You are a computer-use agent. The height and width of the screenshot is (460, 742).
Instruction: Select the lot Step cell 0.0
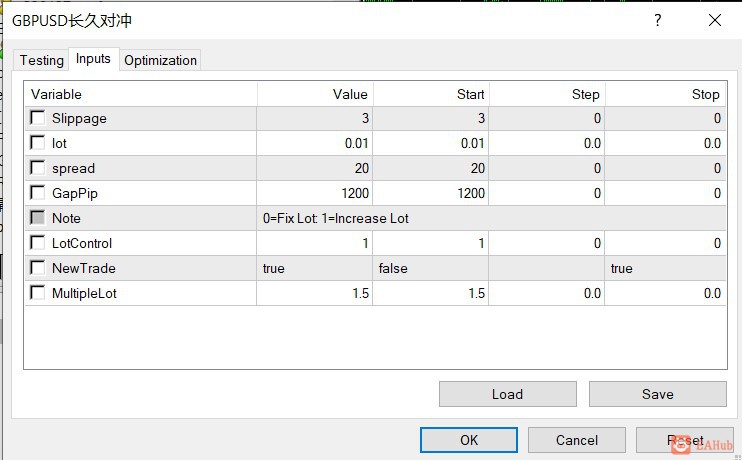547,143
